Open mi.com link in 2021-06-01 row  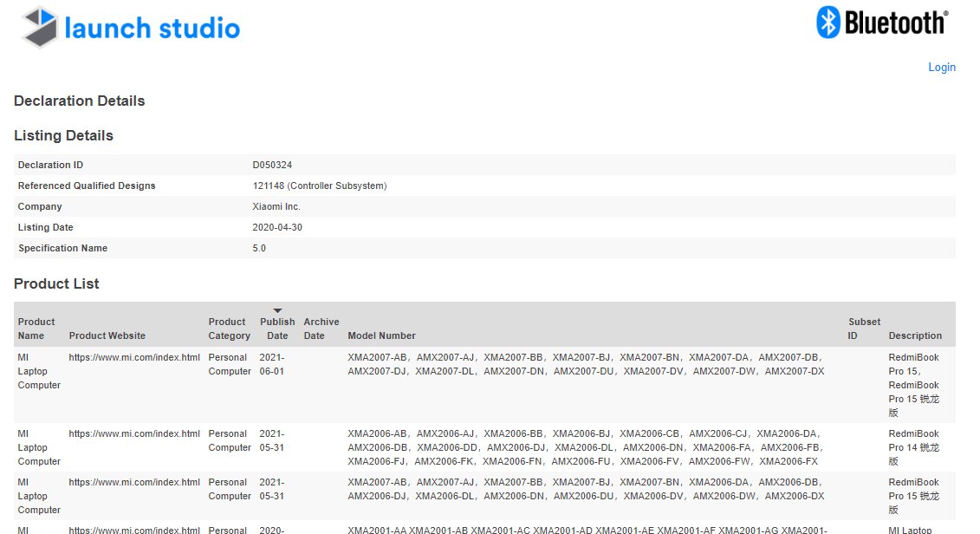click(x=134, y=357)
